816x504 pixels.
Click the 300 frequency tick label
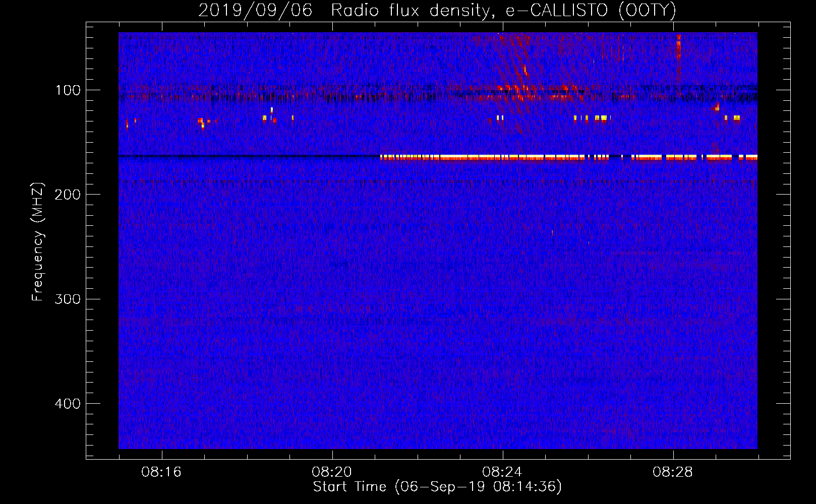coord(68,299)
